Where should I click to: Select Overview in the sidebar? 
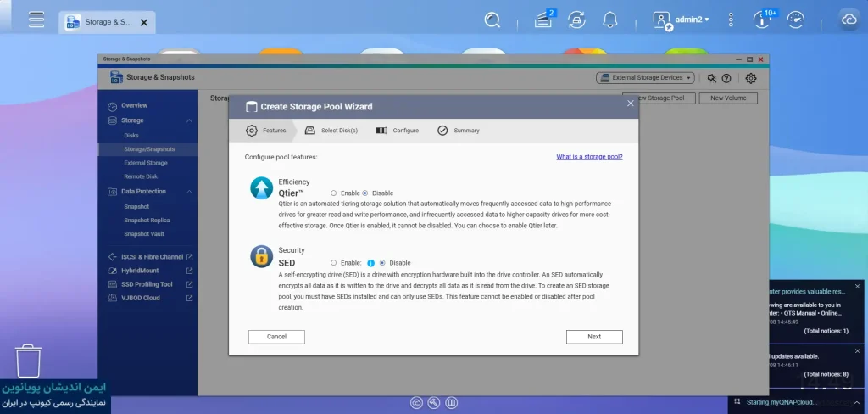135,105
